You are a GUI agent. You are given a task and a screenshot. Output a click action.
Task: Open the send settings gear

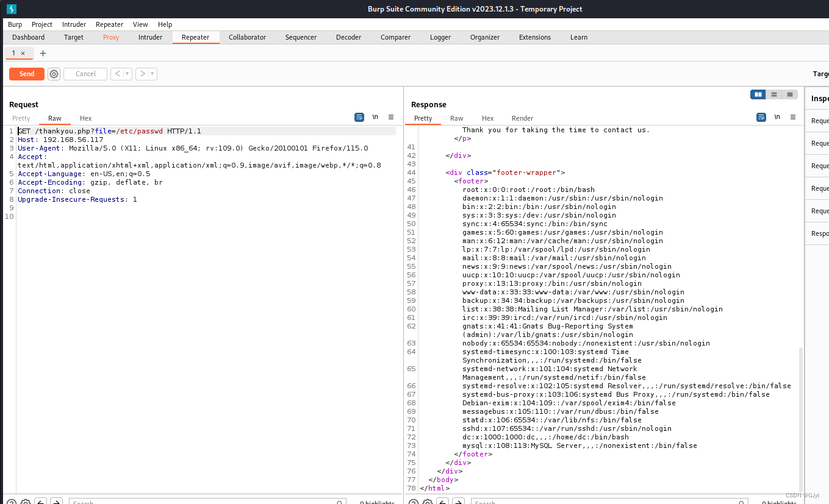(x=54, y=74)
